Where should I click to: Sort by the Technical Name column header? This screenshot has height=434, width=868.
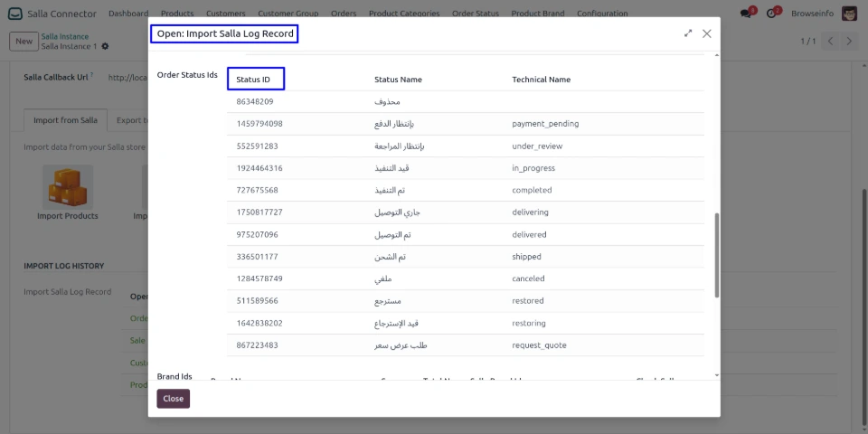[541, 80]
